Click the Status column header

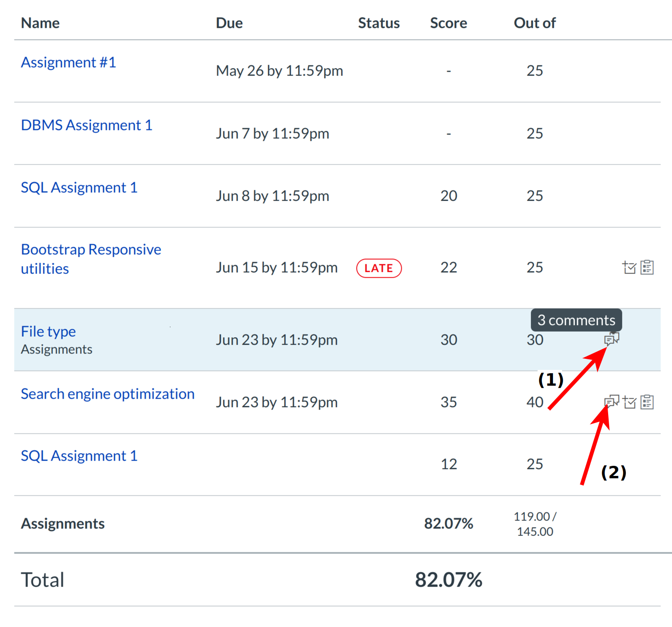pos(379,23)
